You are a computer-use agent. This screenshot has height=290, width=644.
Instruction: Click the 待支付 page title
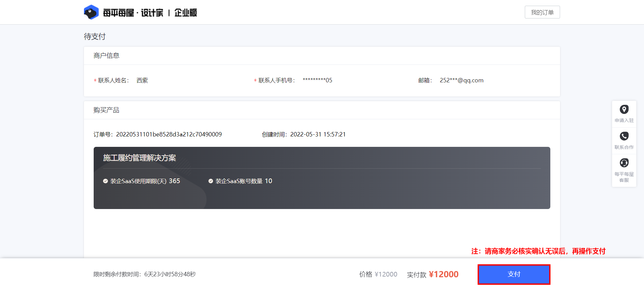pyautogui.click(x=95, y=36)
